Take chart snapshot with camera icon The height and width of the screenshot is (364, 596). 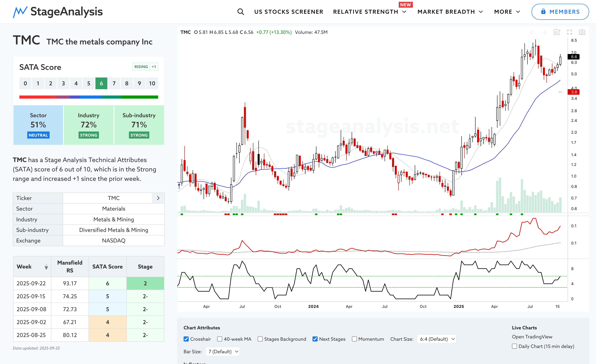click(x=582, y=32)
